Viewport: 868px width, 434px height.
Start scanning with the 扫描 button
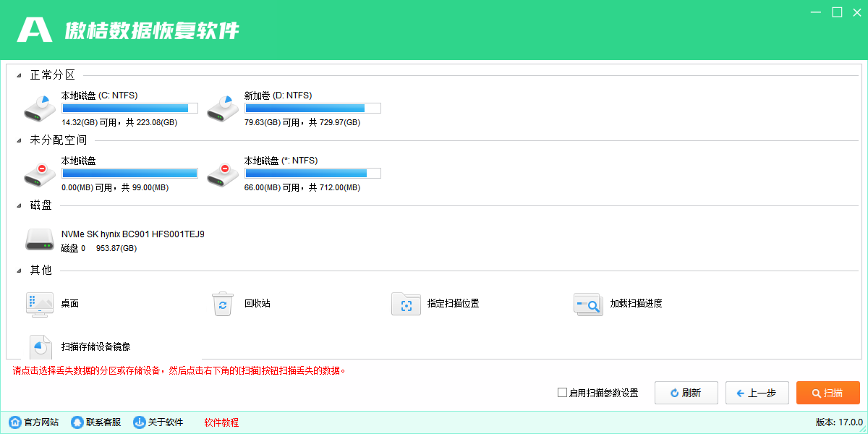tap(827, 393)
